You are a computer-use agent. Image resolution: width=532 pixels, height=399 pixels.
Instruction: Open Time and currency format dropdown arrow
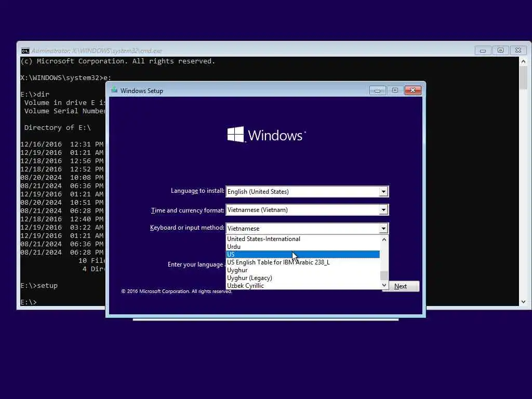point(383,210)
